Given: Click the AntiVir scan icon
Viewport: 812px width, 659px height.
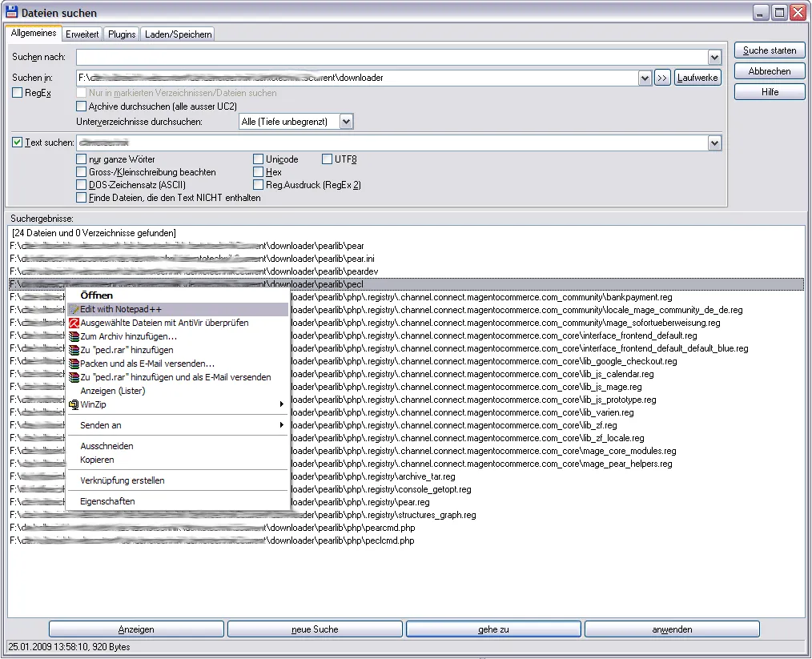Looking at the screenshot, I should pyautogui.click(x=74, y=323).
